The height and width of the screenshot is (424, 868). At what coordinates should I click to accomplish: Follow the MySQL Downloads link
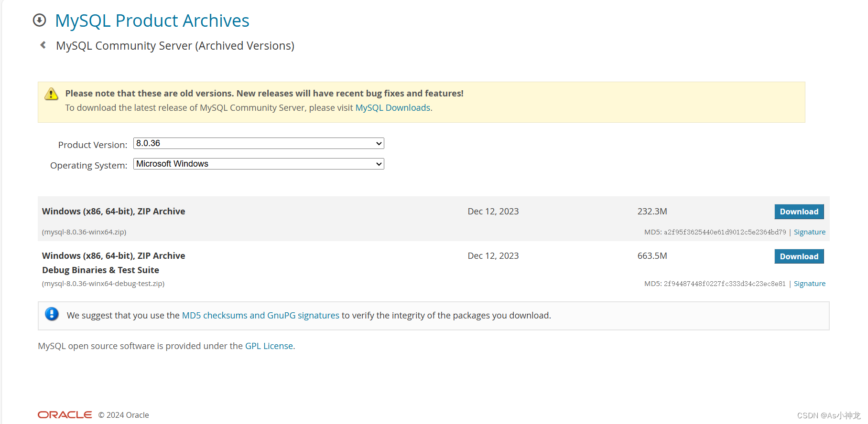[393, 107]
